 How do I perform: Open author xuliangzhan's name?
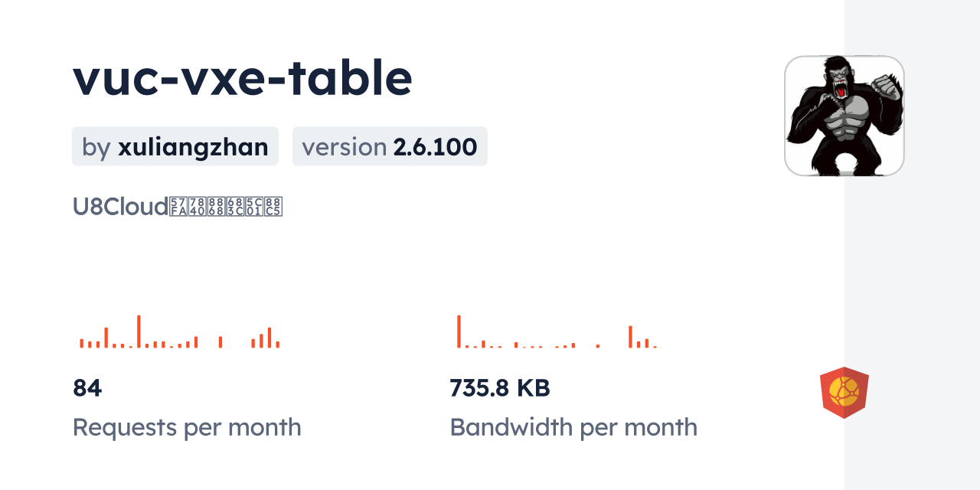pos(193,147)
